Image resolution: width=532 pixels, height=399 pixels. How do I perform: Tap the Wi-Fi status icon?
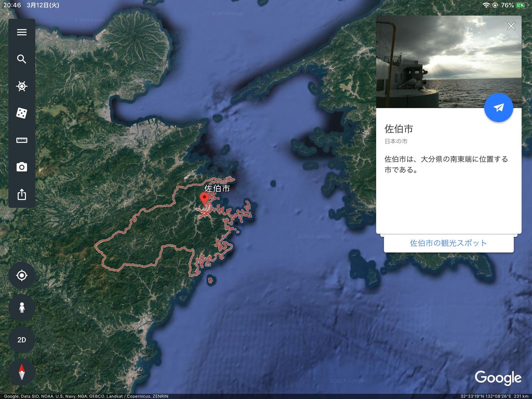click(x=486, y=5)
